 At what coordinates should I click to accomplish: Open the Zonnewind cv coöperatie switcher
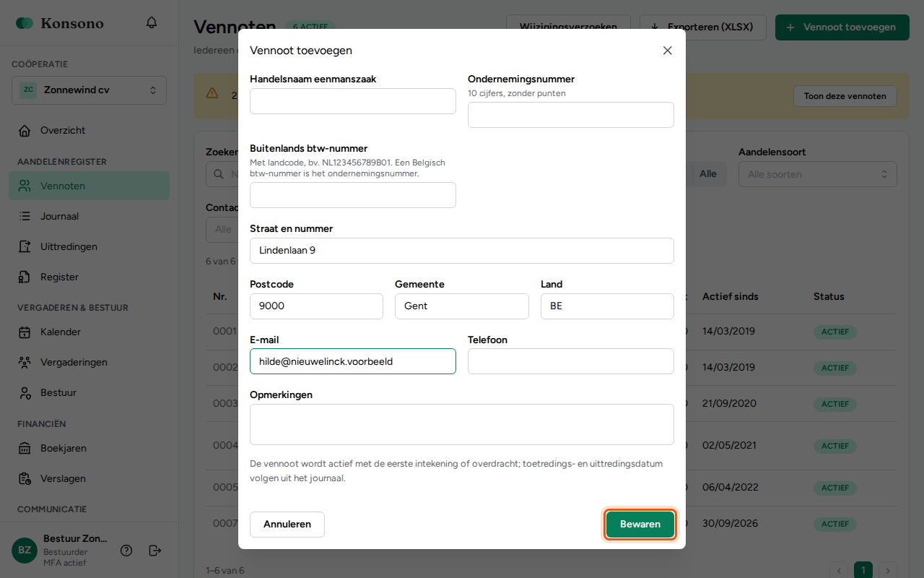click(90, 90)
